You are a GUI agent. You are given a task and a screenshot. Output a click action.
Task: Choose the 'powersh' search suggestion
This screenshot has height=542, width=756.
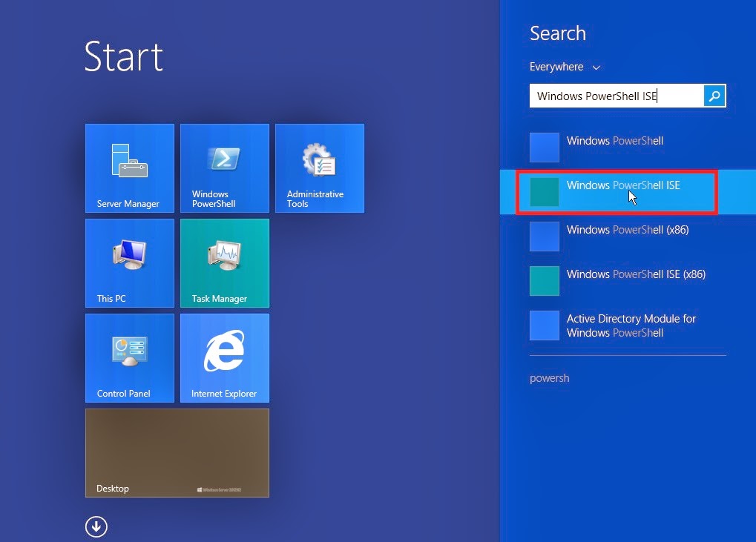(x=549, y=378)
